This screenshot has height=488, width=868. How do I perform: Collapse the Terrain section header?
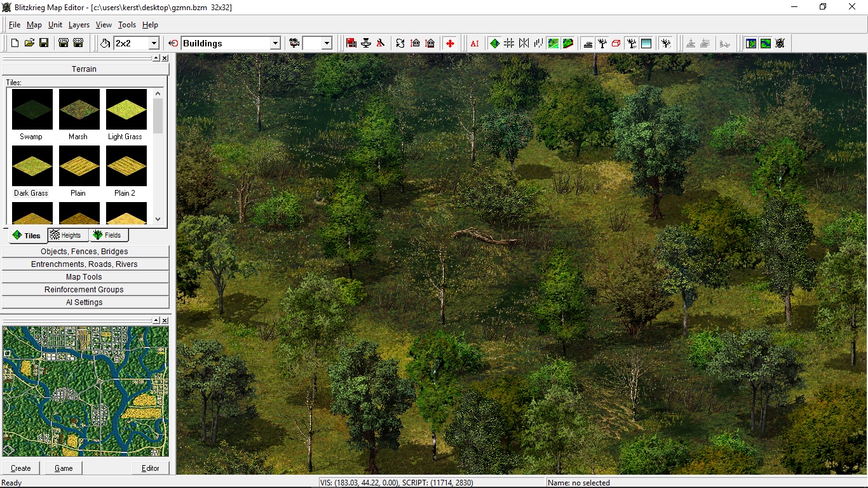[x=85, y=69]
